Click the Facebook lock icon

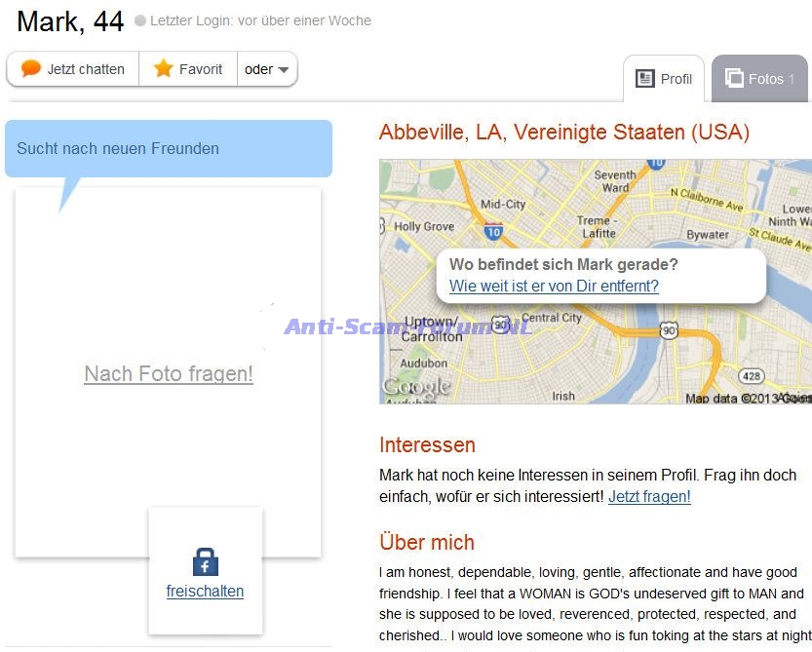(x=206, y=562)
